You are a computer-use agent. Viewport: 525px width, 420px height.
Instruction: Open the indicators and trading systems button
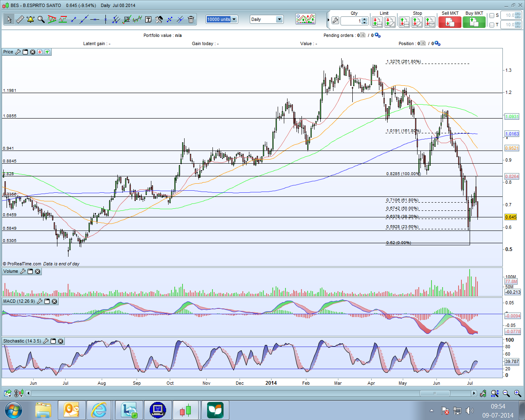306,19
